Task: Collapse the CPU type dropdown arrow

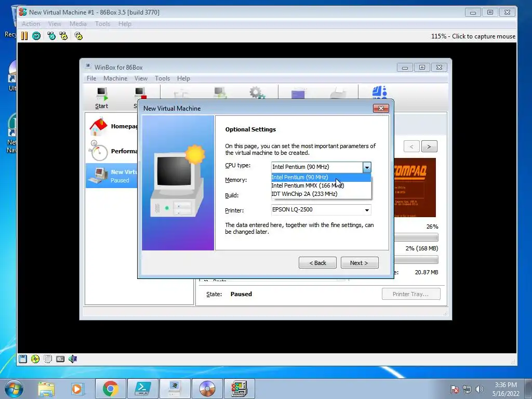Action: click(367, 167)
